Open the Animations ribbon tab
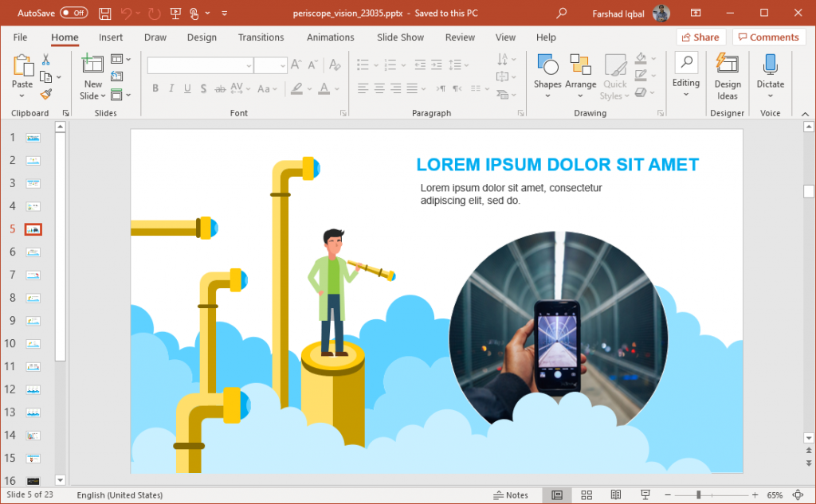The height and width of the screenshot is (504, 816). [x=330, y=37]
